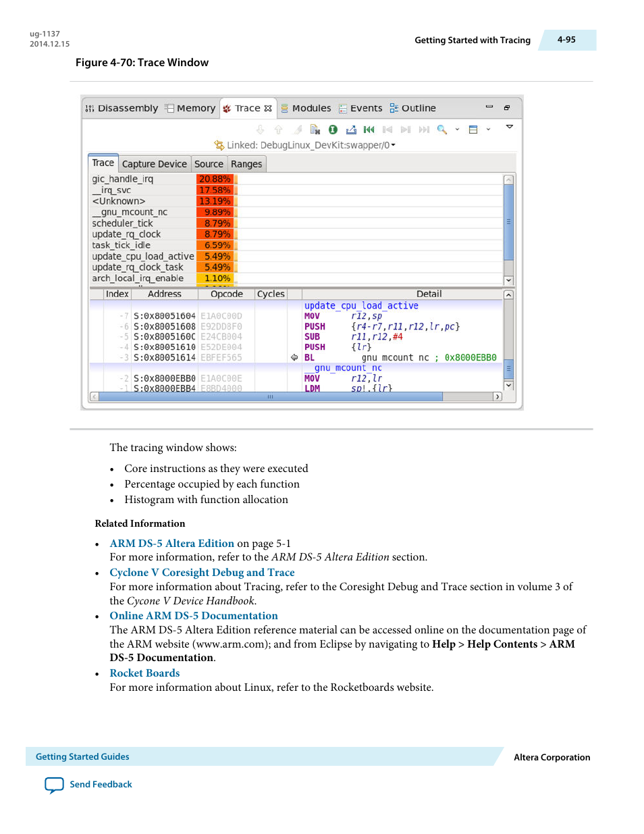This screenshot has height=834, width=644.
Task: Switch to the Capture Device sub-tab
Action: coord(154,164)
